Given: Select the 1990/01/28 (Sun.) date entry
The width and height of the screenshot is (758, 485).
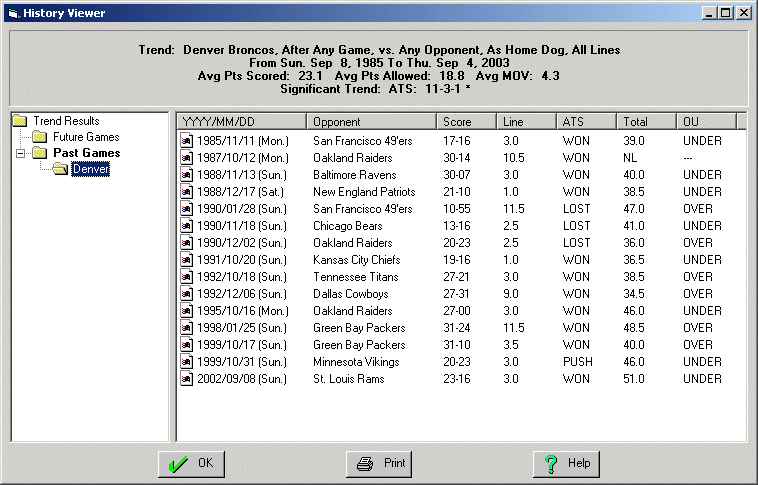Looking at the screenshot, I should 242,209.
